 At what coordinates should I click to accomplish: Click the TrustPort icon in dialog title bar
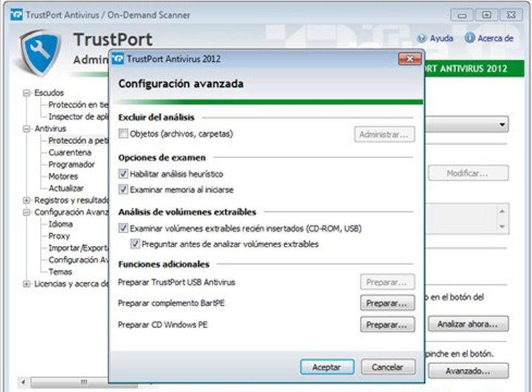[x=118, y=59]
